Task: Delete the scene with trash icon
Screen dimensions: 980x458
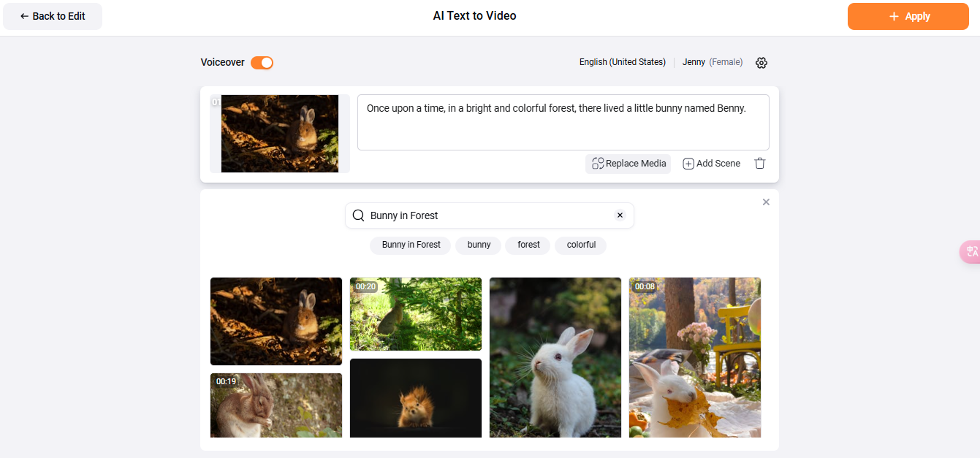Action: [x=760, y=164]
